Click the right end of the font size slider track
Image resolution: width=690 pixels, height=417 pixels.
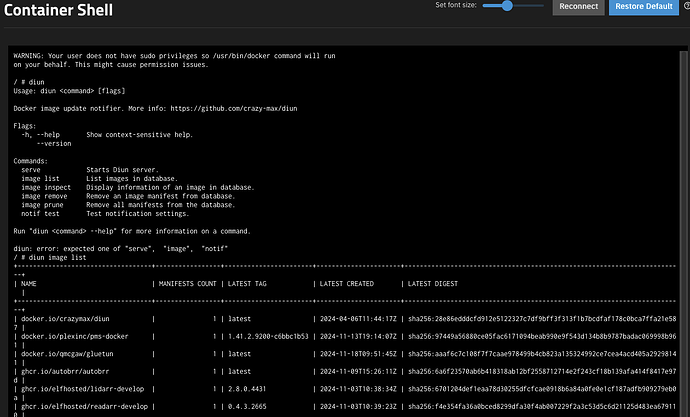[x=542, y=6]
